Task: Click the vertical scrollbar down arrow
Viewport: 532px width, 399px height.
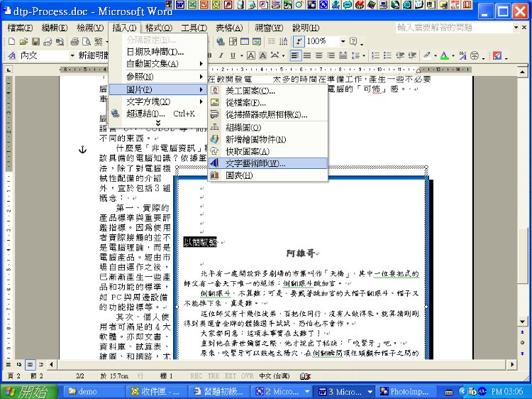Action: pos(523,322)
